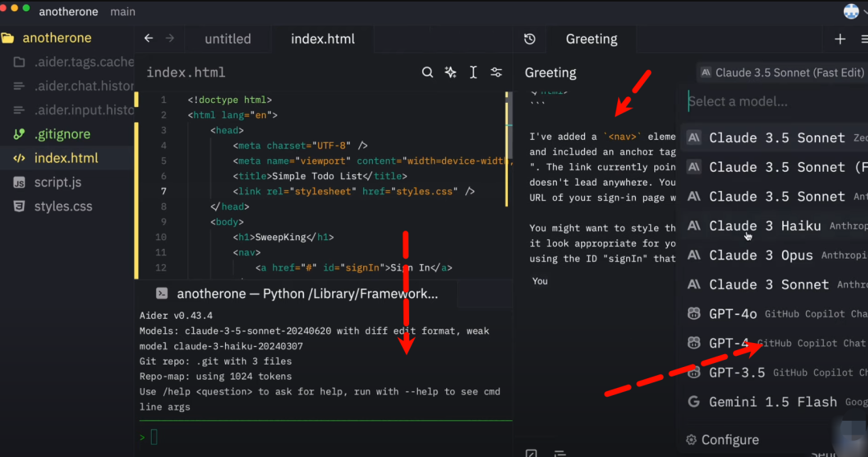Open script.js in the project panel
The width and height of the screenshot is (868, 457).
point(58,182)
